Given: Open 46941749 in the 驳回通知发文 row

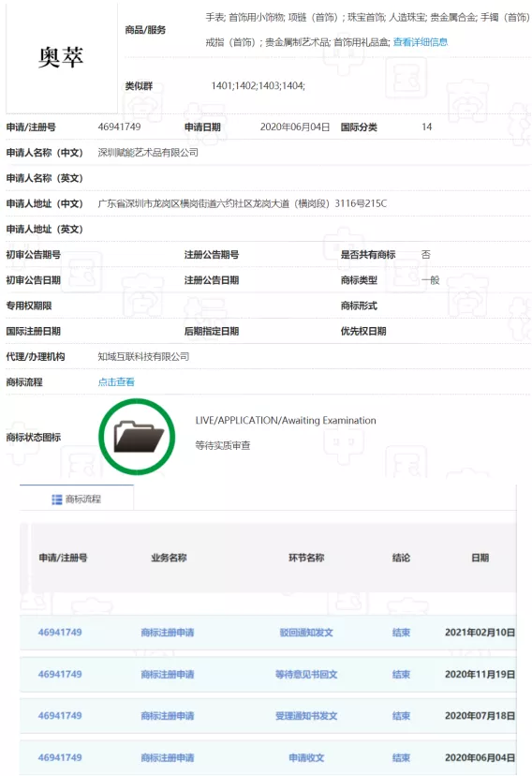Looking at the screenshot, I should point(60,632).
